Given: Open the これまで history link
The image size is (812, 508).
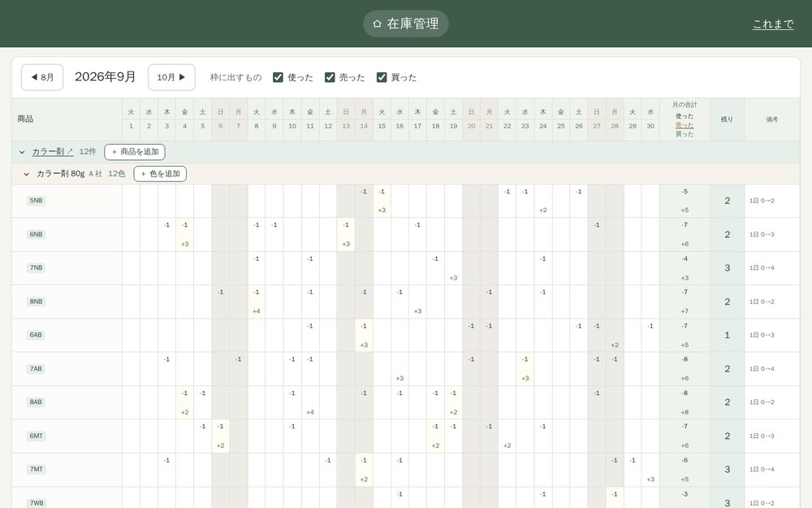Looking at the screenshot, I should [x=773, y=24].
